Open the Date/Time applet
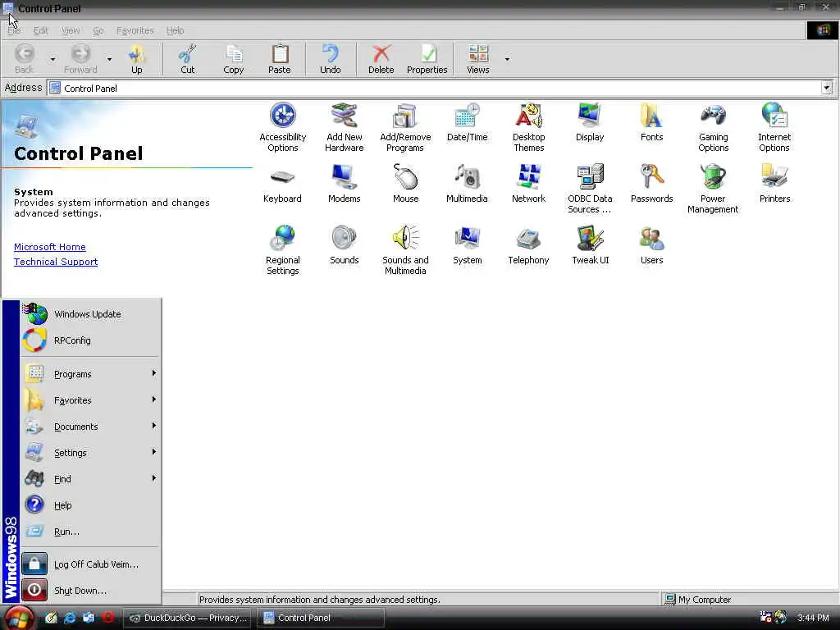Image resolution: width=840 pixels, height=630 pixels. pos(467,122)
